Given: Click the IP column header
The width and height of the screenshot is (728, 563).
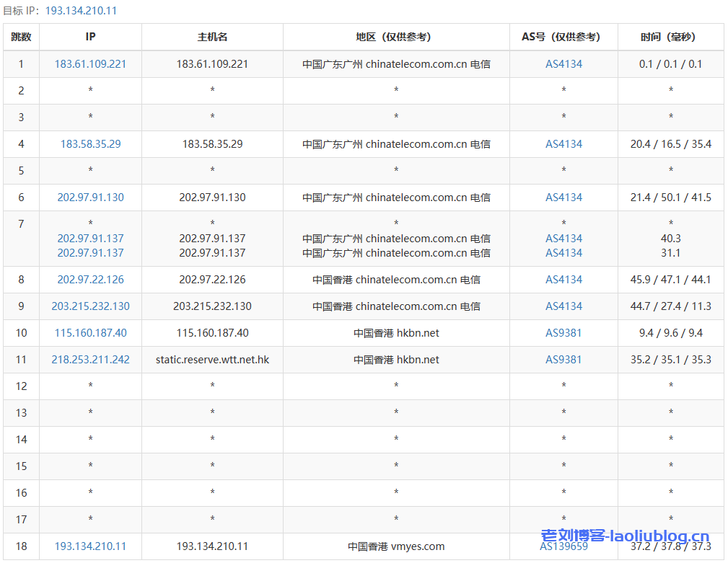Looking at the screenshot, I should (x=90, y=37).
